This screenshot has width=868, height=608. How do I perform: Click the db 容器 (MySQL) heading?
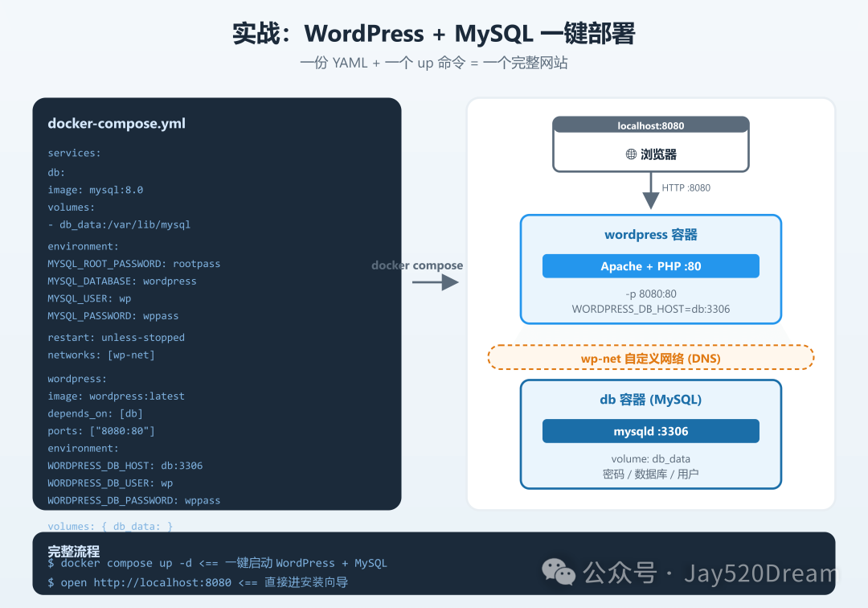650,399
